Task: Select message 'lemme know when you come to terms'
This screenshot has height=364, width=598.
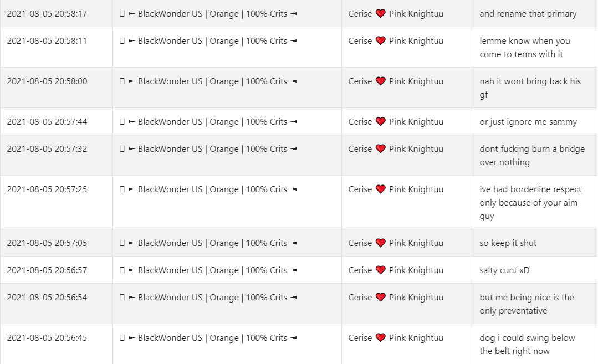Action: (525, 47)
